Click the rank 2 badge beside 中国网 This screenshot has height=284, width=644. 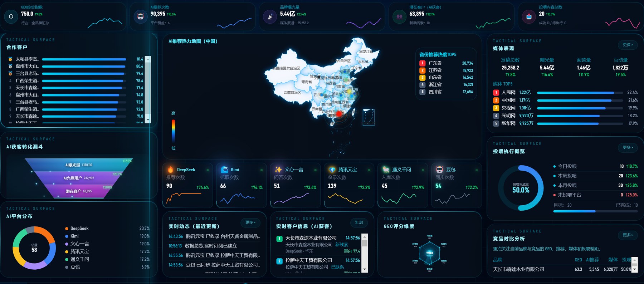[x=496, y=101]
